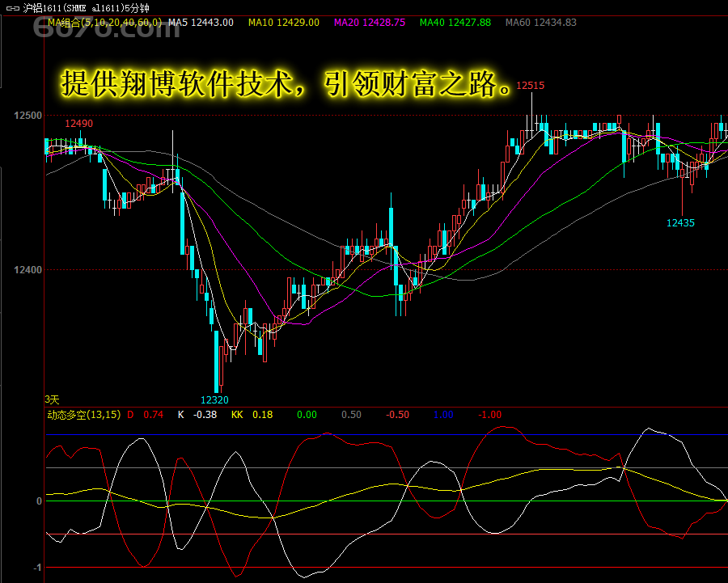Select the MA5 12443.00 legend label
The image size is (728, 583).
click(x=201, y=23)
